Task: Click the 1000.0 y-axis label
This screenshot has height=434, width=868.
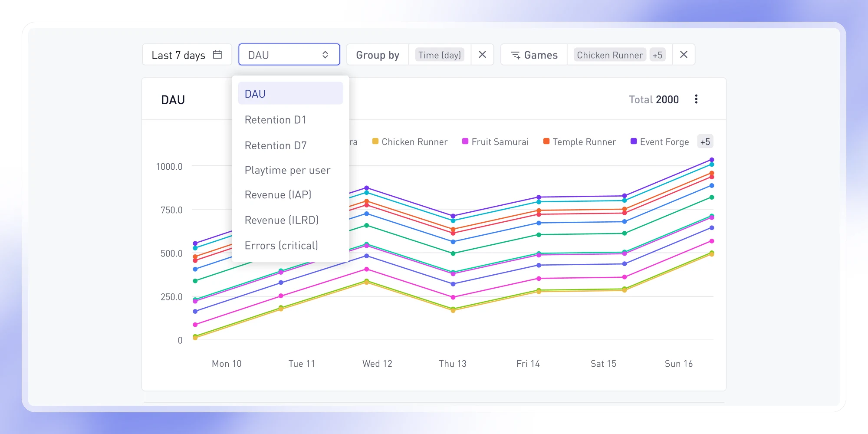Action: point(169,167)
